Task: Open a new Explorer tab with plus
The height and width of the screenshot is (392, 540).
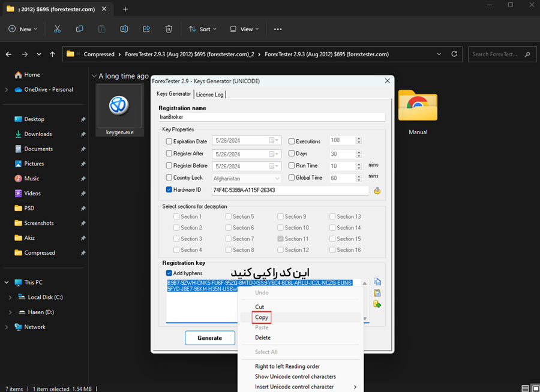Action: (125, 10)
